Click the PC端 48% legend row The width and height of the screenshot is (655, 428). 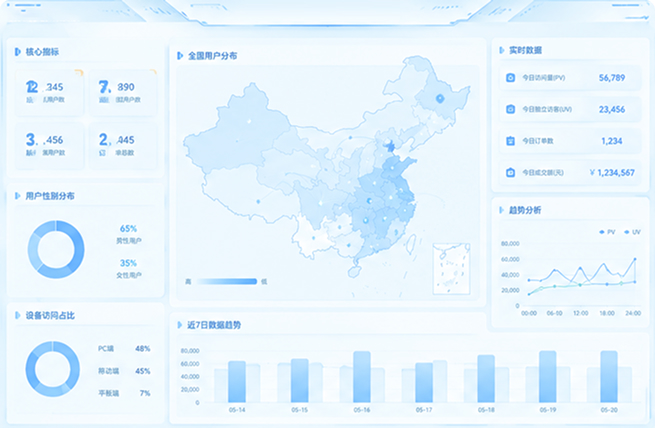pos(124,348)
